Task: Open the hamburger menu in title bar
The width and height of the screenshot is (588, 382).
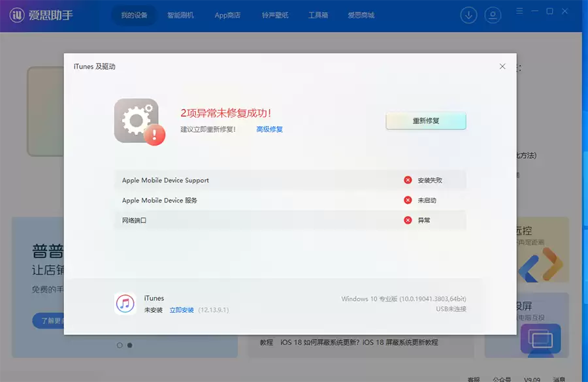Action: coord(519,11)
